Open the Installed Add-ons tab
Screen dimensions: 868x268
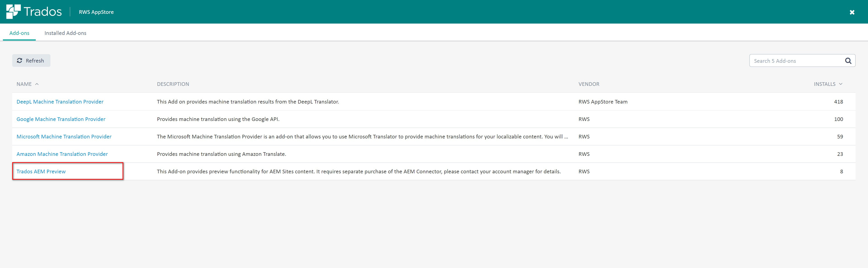(65, 33)
